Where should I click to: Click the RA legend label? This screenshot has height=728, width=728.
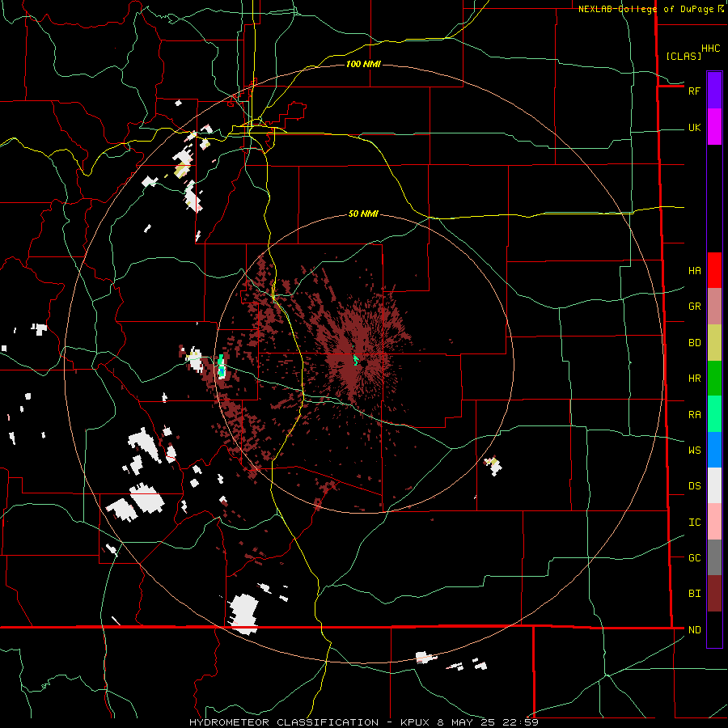click(x=694, y=415)
